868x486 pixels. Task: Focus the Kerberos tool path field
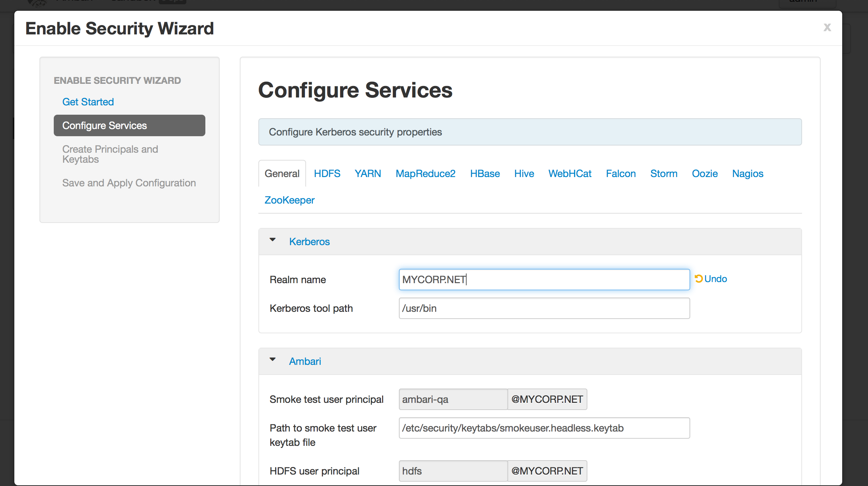[544, 308]
